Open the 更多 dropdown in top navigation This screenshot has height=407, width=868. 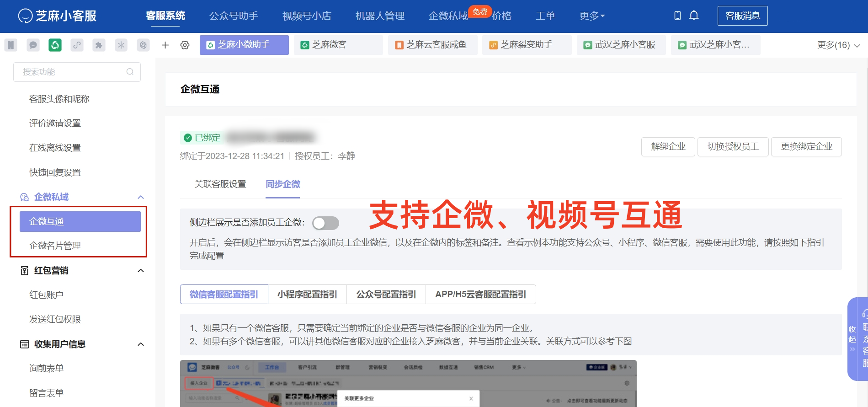[592, 16]
